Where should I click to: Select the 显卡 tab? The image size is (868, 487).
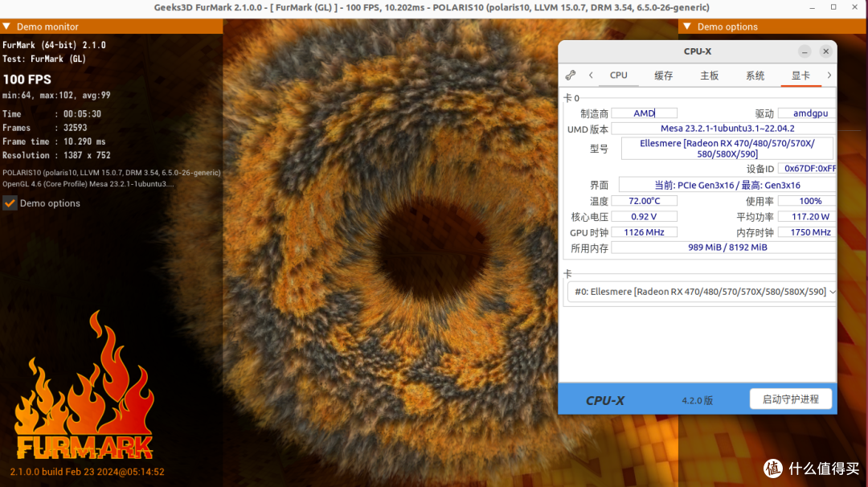pos(800,76)
